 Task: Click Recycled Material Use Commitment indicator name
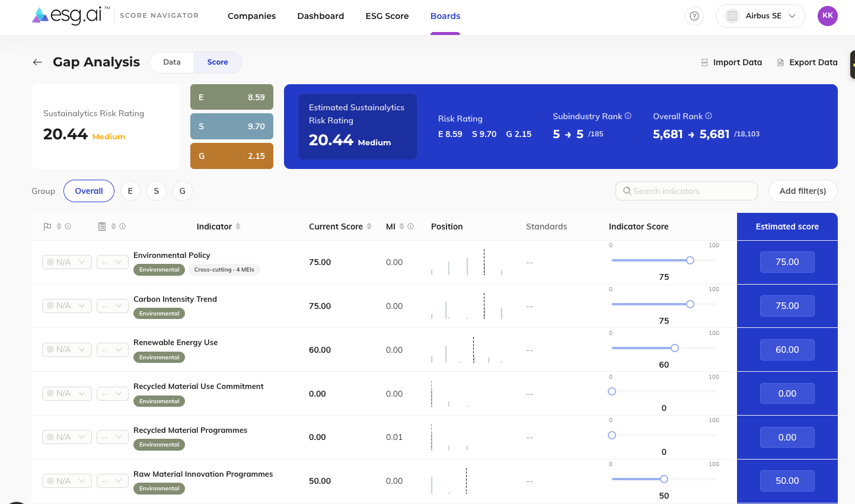(x=199, y=387)
